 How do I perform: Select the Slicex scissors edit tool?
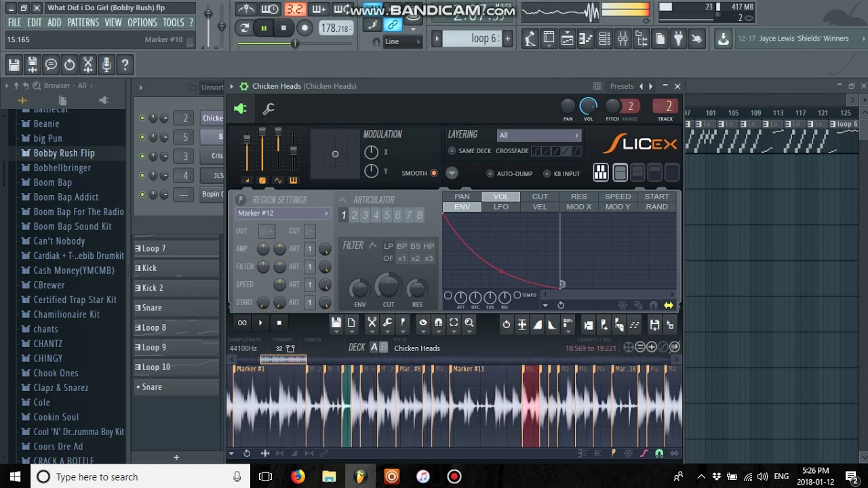pos(372,323)
